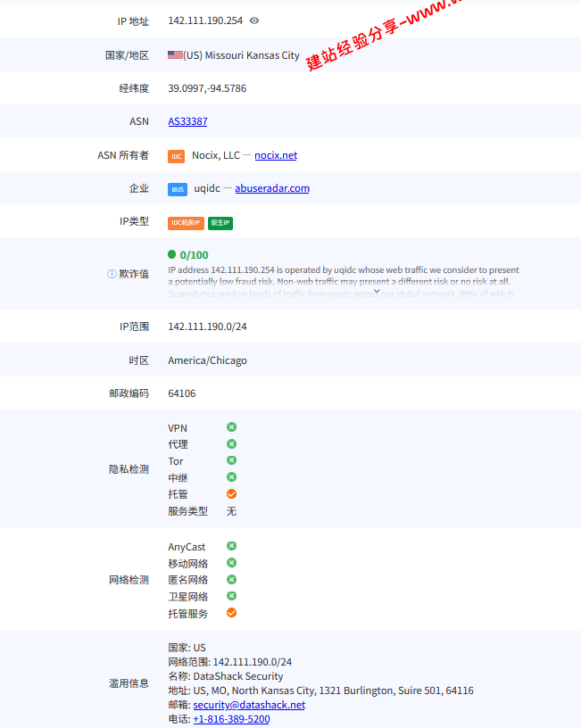Image resolution: width=581 pixels, height=728 pixels.
Task: Click the green 原生IP tag
Action: 220,223
